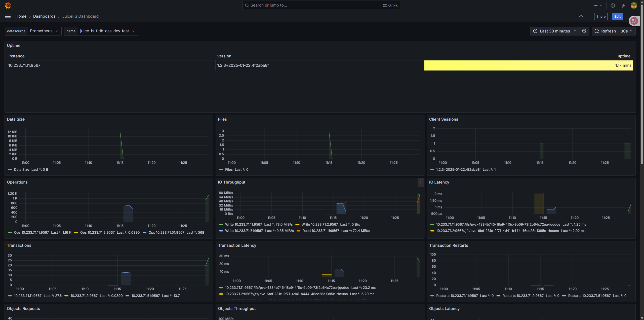Click the magnifier icon in the search bar
Image resolution: width=644 pixels, height=320 pixels.
(247, 5)
